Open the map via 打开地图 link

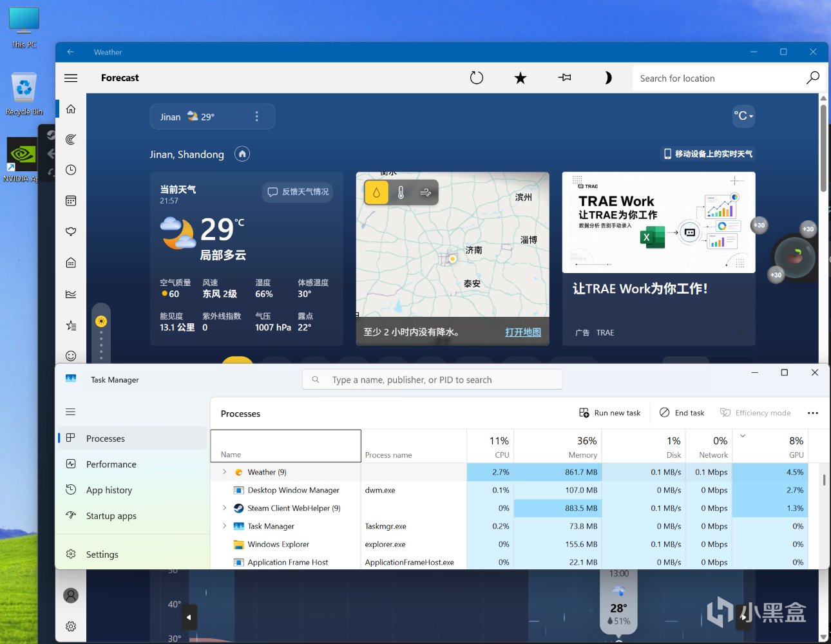pos(523,332)
